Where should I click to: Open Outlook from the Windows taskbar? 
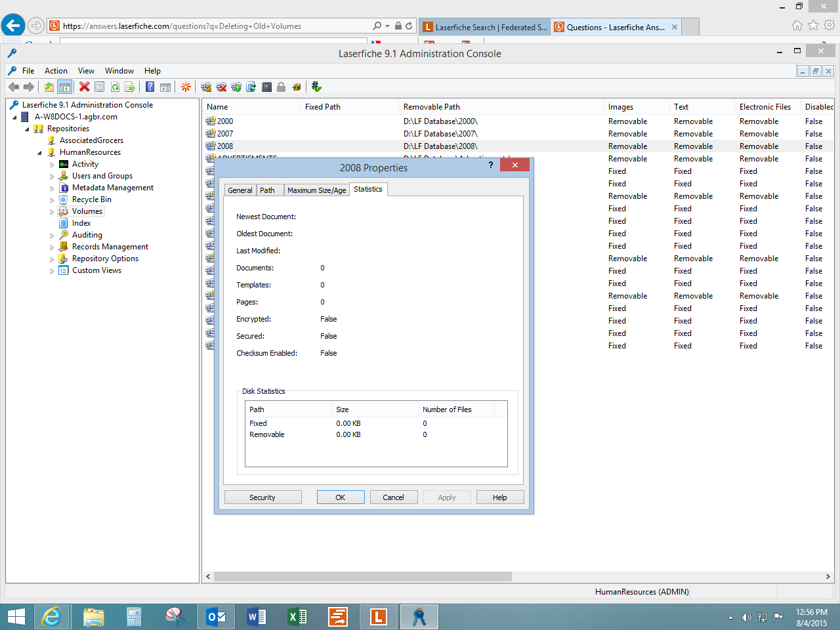(216, 617)
